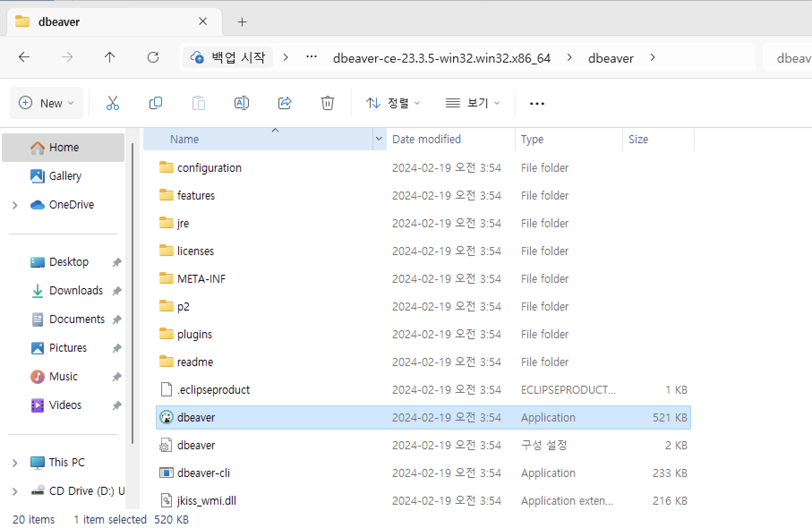Sort by the Type column
Image resolution: width=812 pixels, height=528 pixels.
tap(569, 139)
